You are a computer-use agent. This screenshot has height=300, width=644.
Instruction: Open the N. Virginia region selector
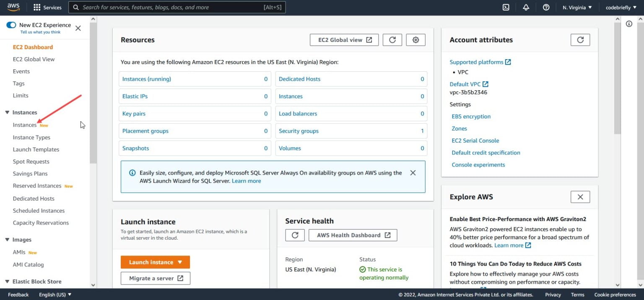click(x=577, y=7)
